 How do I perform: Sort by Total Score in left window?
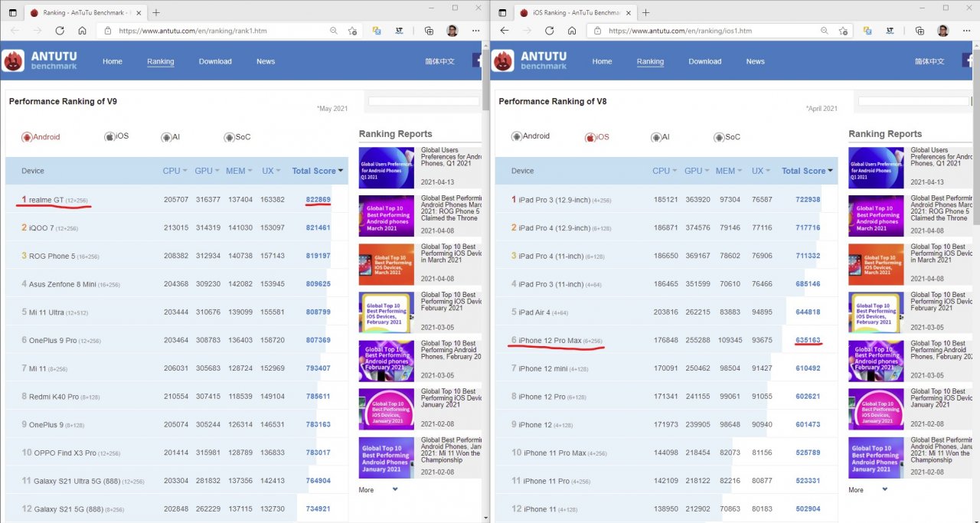(x=318, y=171)
